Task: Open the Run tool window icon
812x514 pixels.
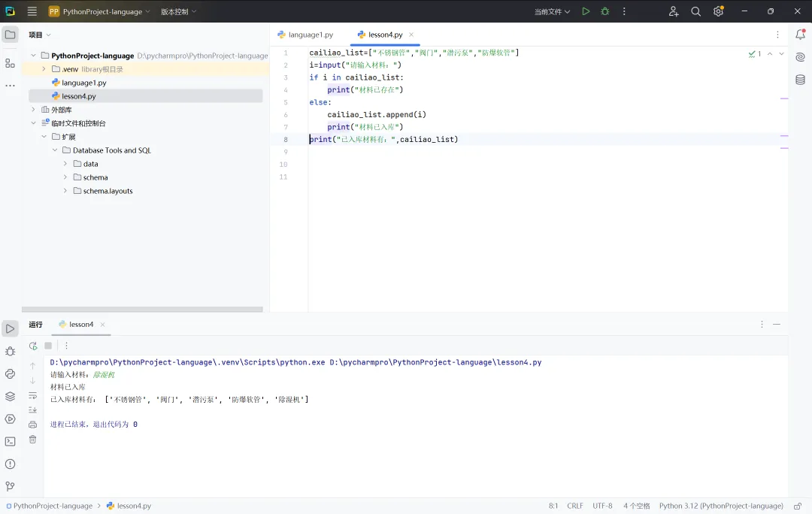Action: tap(10, 328)
